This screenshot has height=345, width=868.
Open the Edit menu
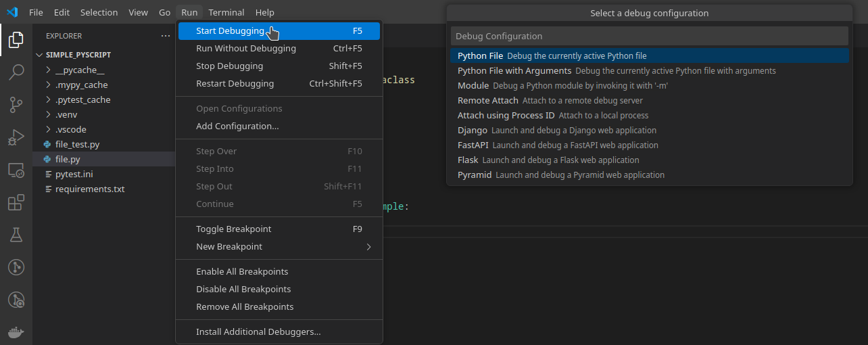click(x=62, y=12)
